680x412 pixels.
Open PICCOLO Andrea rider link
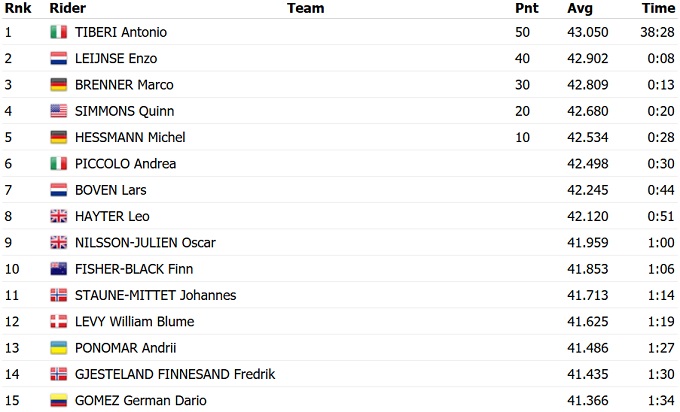tap(125, 163)
